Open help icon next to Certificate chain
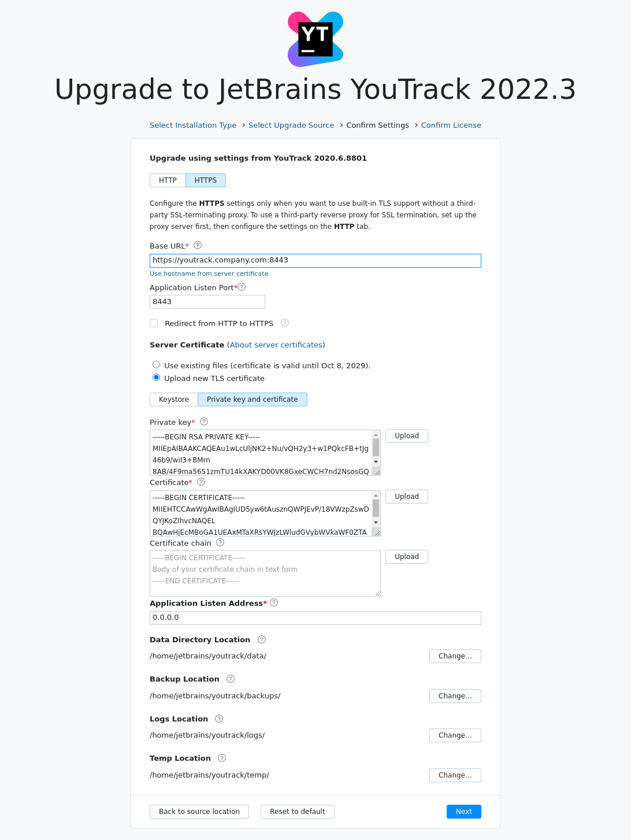This screenshot has width=631, height=840. point(220,542)
